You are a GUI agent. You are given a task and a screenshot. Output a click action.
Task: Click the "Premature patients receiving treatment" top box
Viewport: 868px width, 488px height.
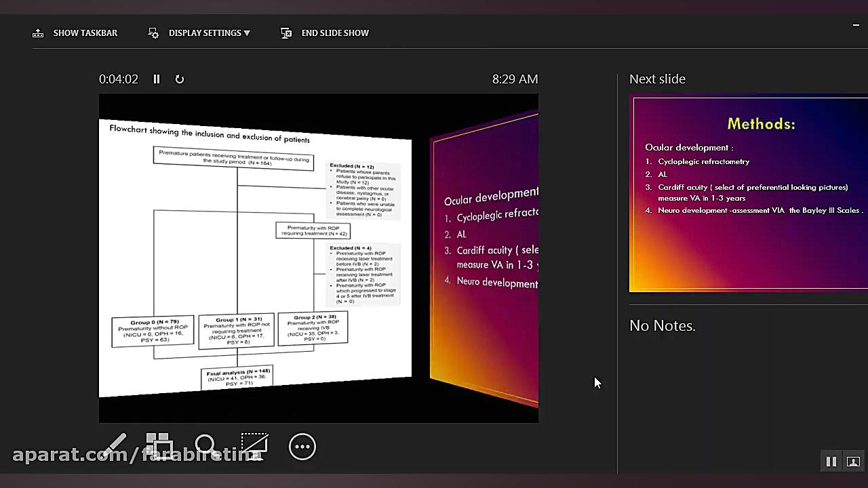[x=233, y=158]
